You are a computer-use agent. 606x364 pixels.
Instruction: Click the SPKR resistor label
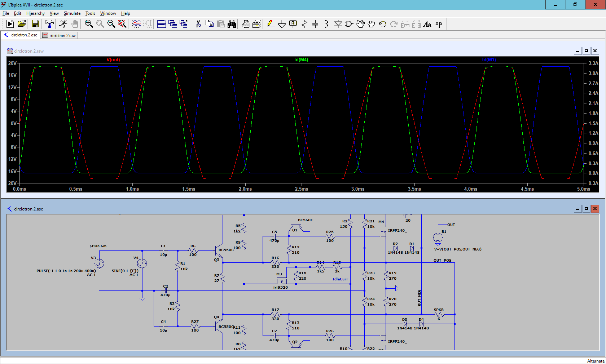coord(439,310)
